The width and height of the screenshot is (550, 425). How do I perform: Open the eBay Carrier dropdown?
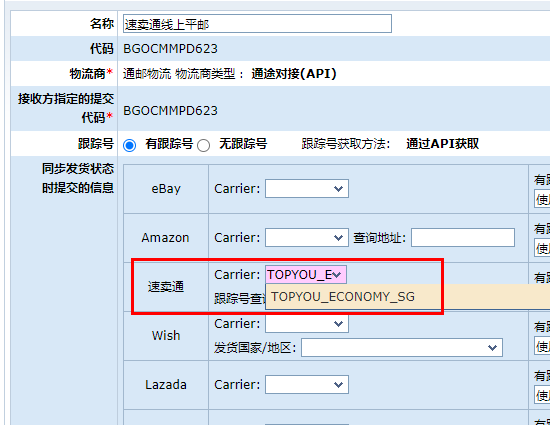pyautogui.click(x=307, y=189)
